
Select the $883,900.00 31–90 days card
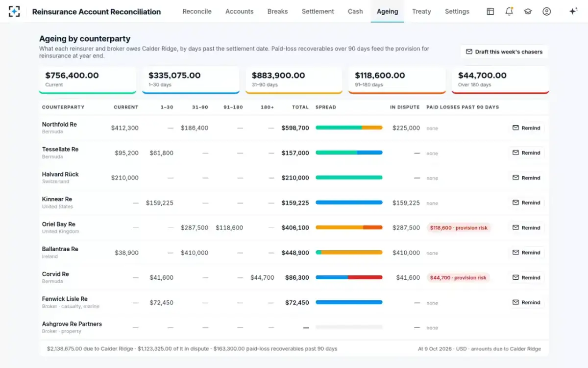[x=294, y=80]
